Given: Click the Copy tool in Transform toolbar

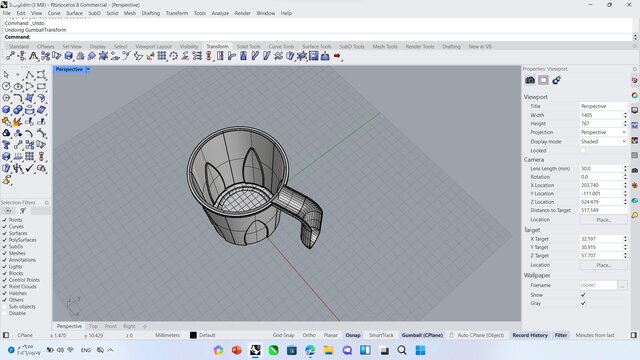Looking at the screenshot, I should [x=45, y=56].
